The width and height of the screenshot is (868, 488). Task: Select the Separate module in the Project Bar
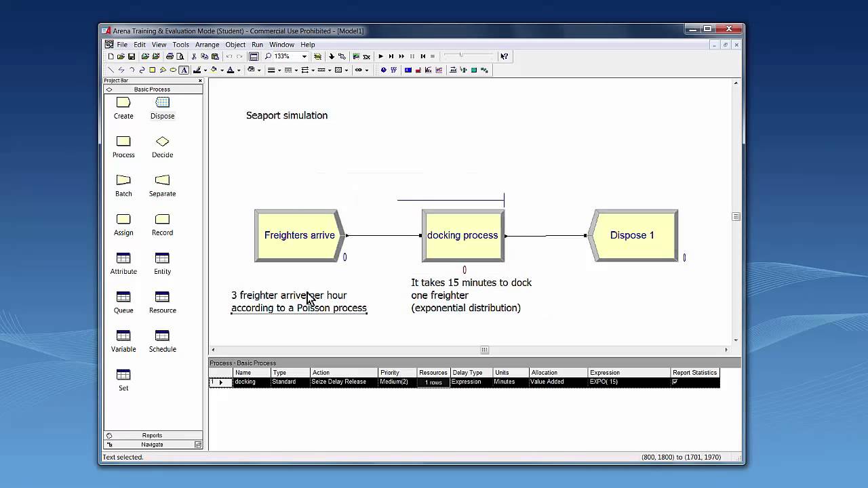pyautogui.click(x=162, y=185)
